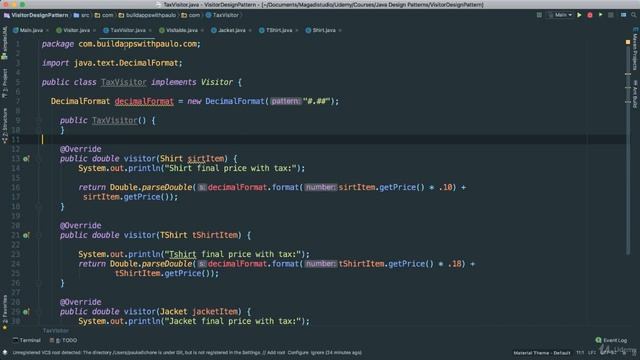Open the Event Log panel
This screenshot has width=640, height=360.
[611, 340]
